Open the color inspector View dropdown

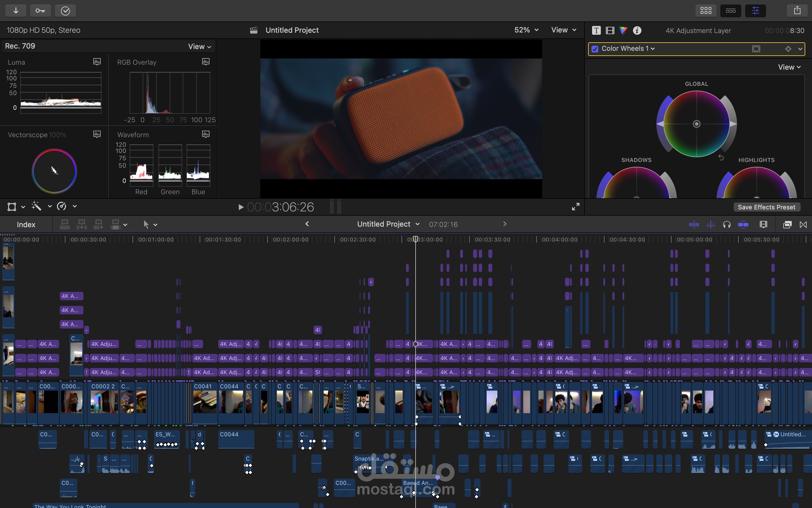[x=789, y=67]
